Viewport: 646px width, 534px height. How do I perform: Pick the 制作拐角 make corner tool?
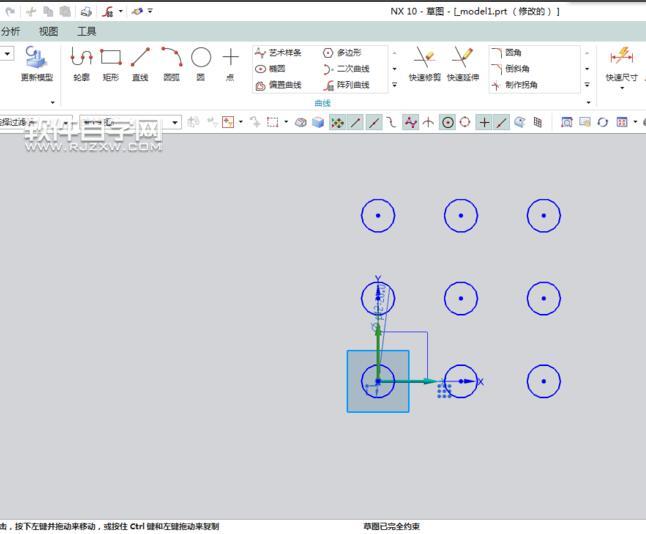514,85
